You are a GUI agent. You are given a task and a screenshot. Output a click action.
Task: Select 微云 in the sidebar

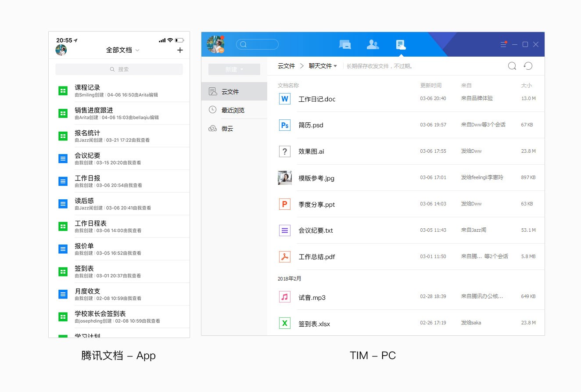point(227,129)
